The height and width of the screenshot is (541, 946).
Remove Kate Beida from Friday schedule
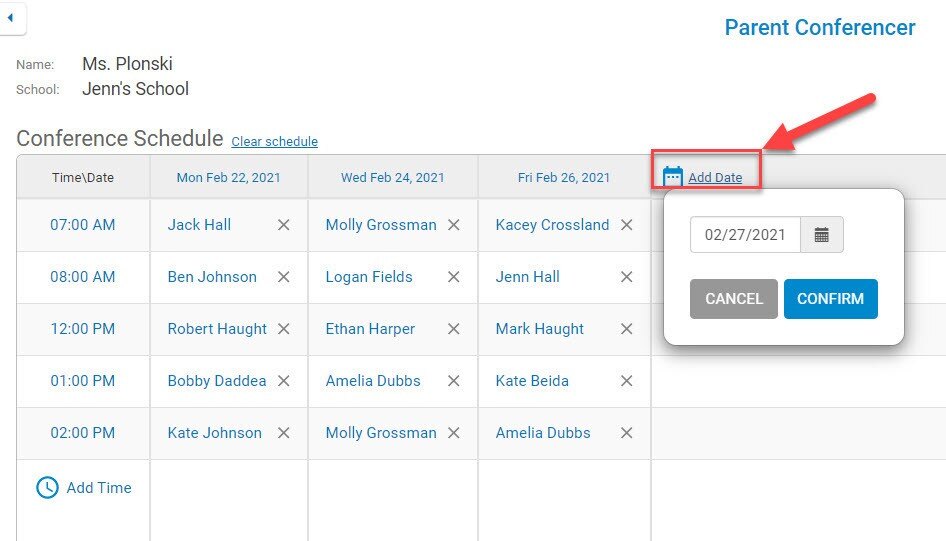point(627,381)
